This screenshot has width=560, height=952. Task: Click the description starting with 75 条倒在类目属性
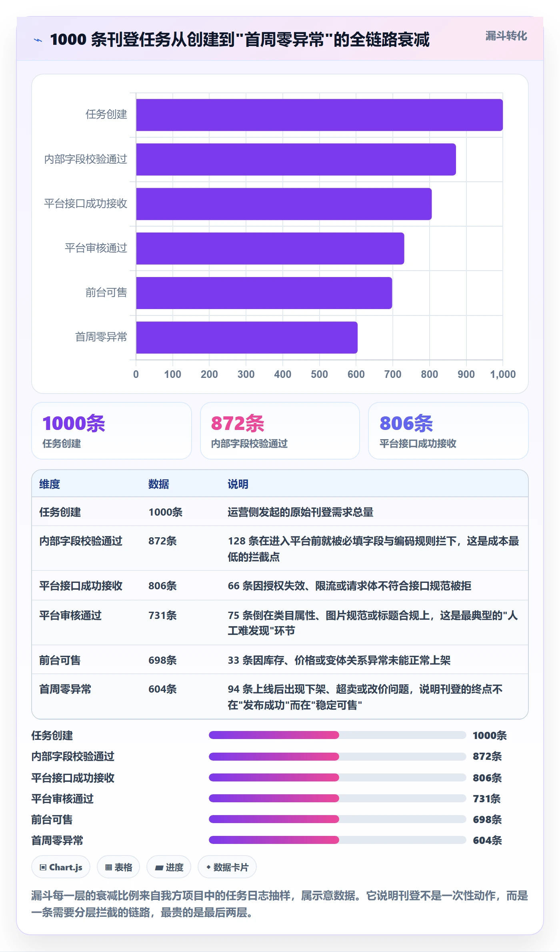pyautogui.click(x=373, y=623)
